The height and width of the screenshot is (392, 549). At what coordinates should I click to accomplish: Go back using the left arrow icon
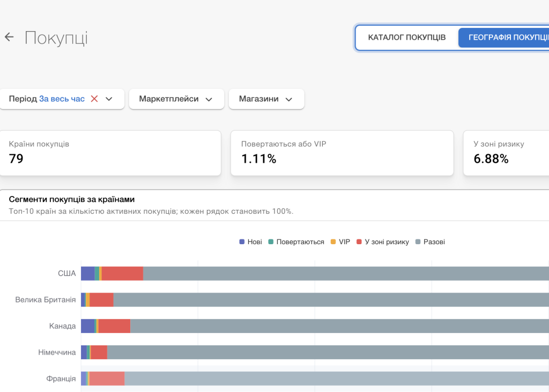point(9,37)
